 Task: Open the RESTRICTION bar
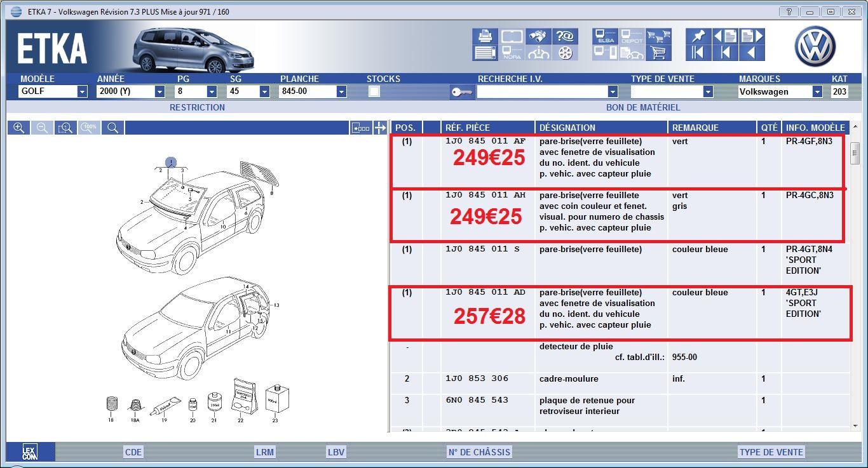pos(197,107)
